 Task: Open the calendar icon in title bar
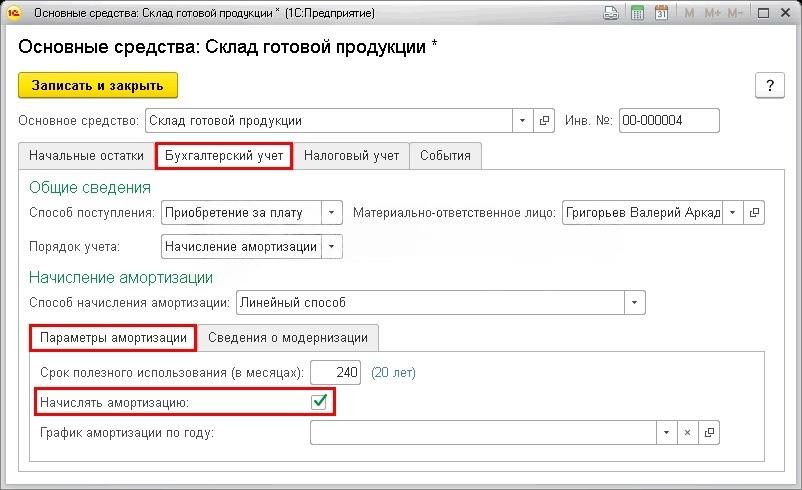[661, 13]
